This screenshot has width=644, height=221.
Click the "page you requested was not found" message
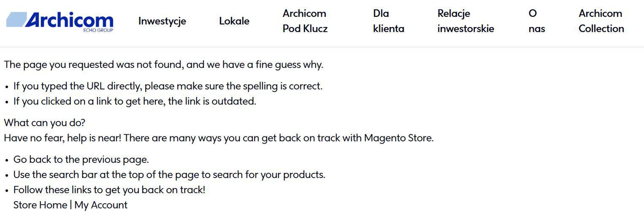click(163, 65)
